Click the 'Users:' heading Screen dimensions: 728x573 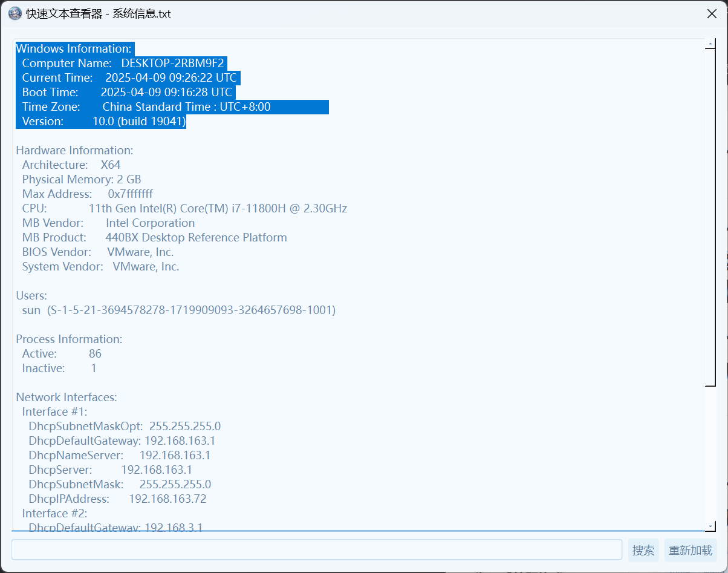pyautogui.click(x=31, y=296)
